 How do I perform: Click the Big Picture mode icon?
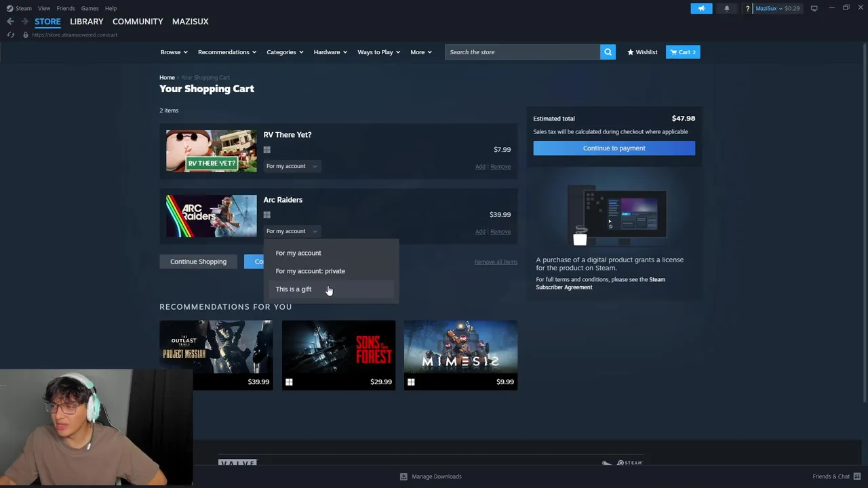coord(814,8)
